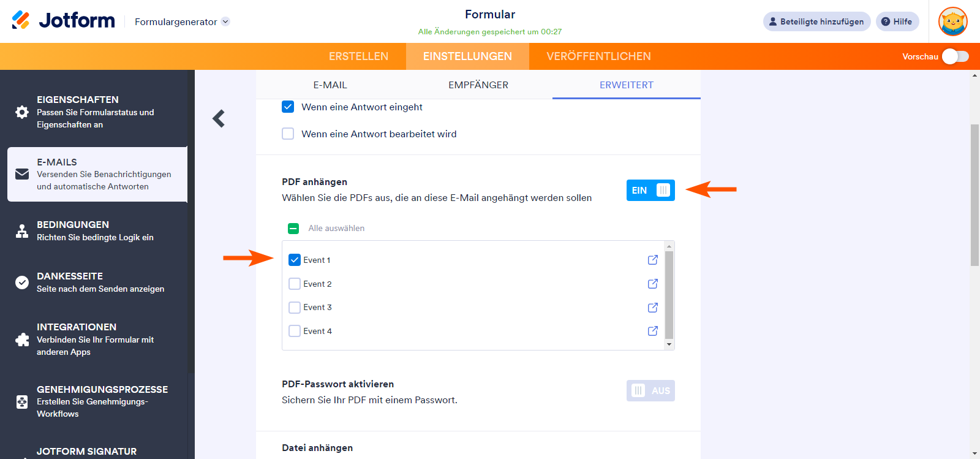Click the Event 4 open-link icon
The image size is (980, 459).
(653, 331)
